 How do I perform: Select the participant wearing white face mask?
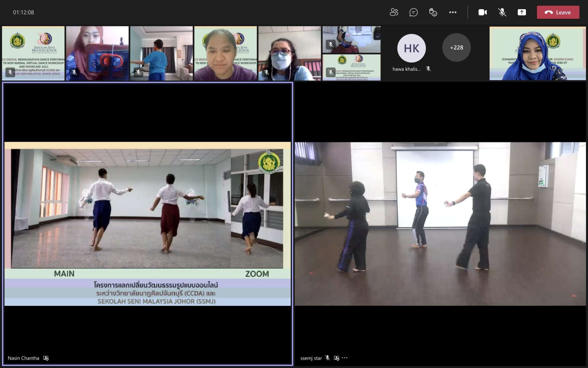[x=289, y=53]
